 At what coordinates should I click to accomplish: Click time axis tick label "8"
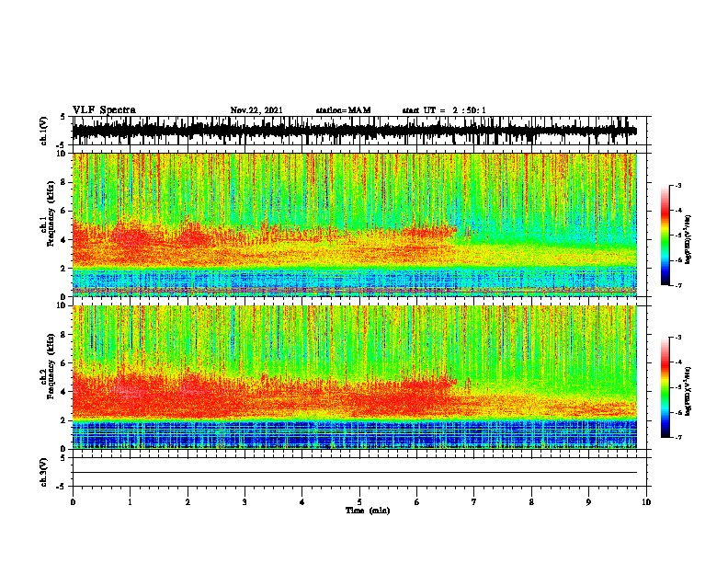pos(531,502)
